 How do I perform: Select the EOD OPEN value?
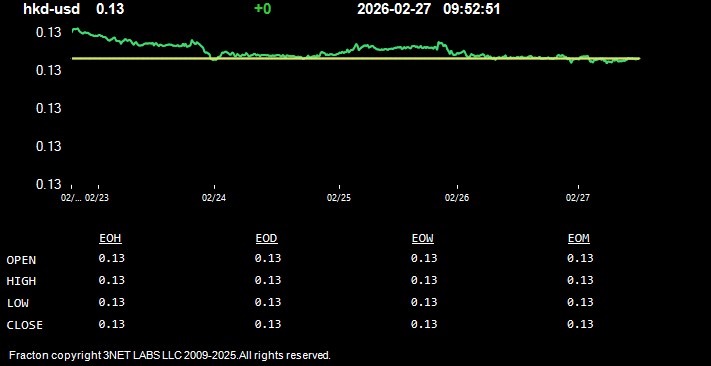[268, 258]
